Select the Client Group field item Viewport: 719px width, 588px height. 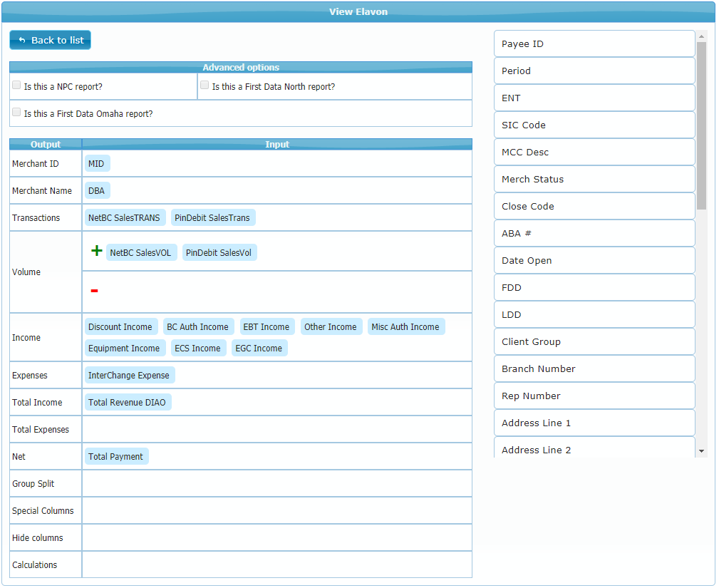point(594,341)
